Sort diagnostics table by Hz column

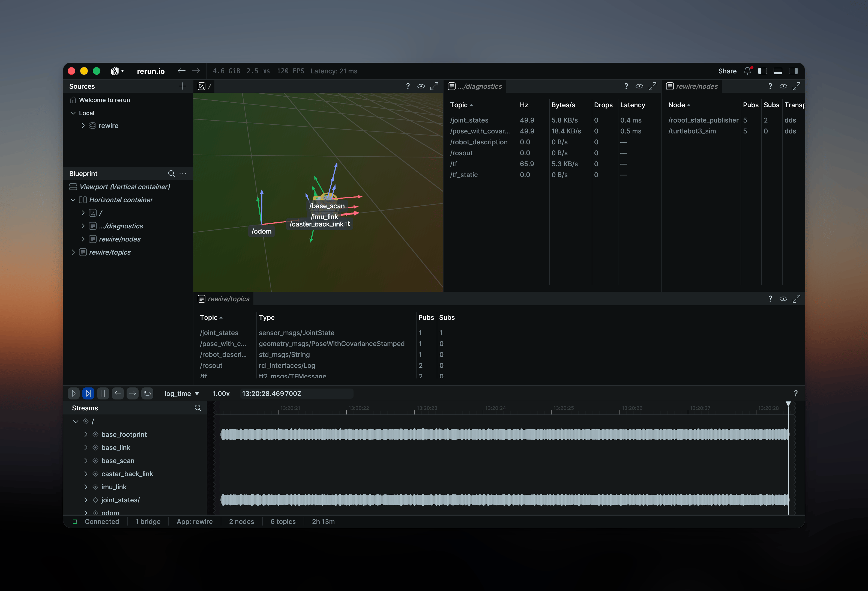point(524,105)
